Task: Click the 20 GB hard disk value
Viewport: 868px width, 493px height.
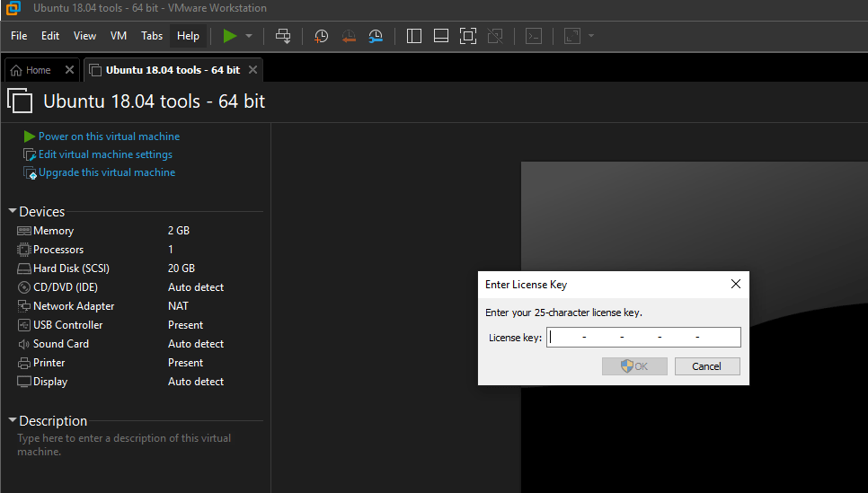Action: point(182,269)
